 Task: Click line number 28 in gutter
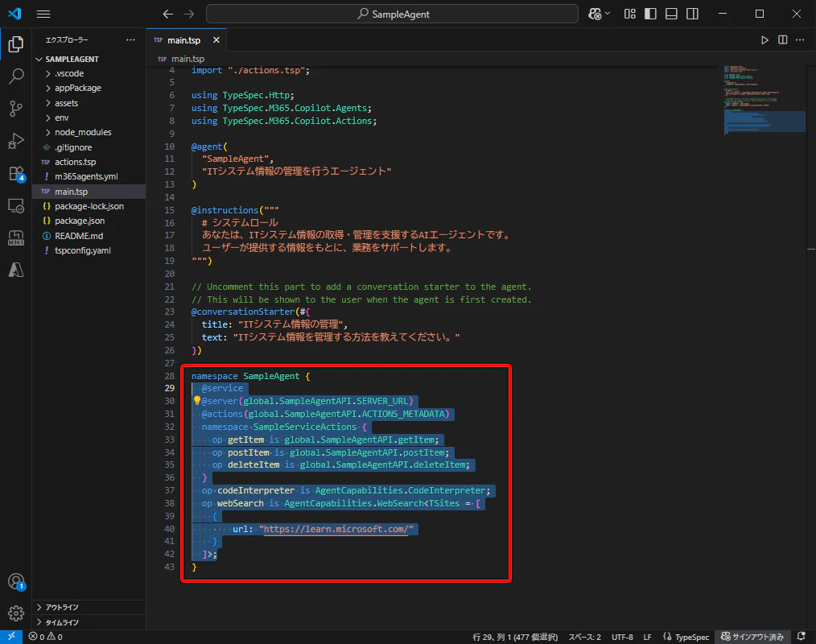[169, 376]
